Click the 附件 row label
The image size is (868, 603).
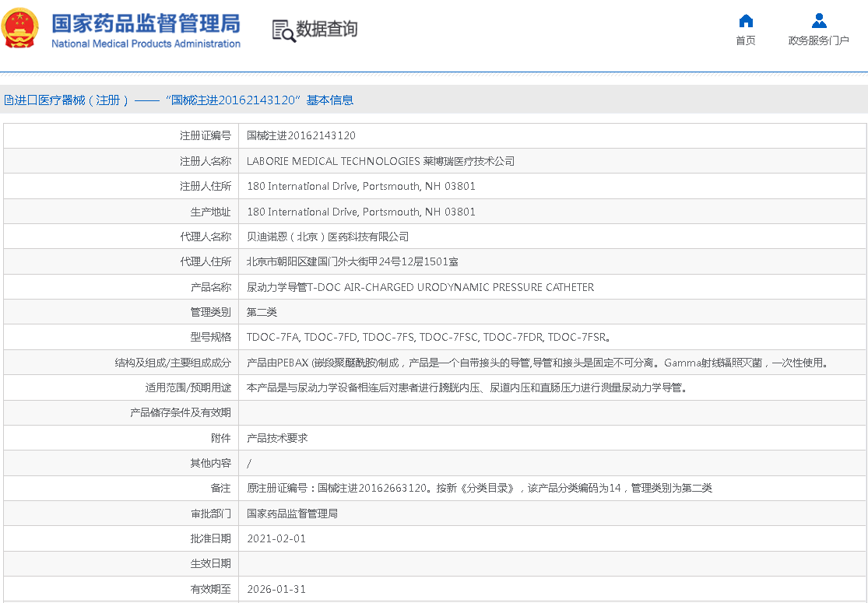coord(221,438)
